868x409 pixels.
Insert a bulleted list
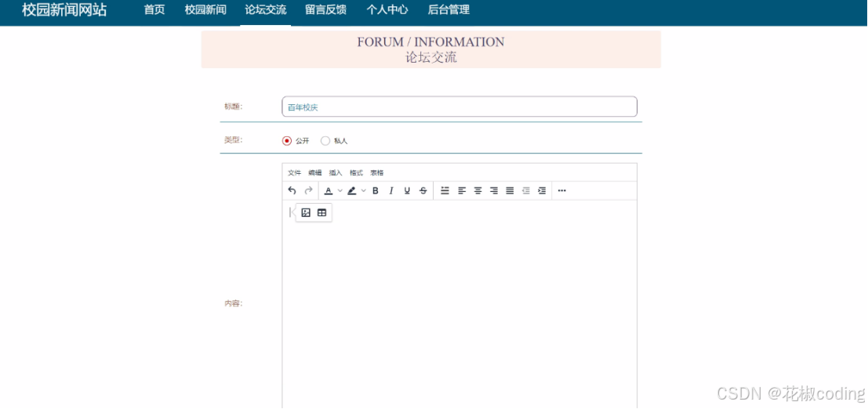445,190
